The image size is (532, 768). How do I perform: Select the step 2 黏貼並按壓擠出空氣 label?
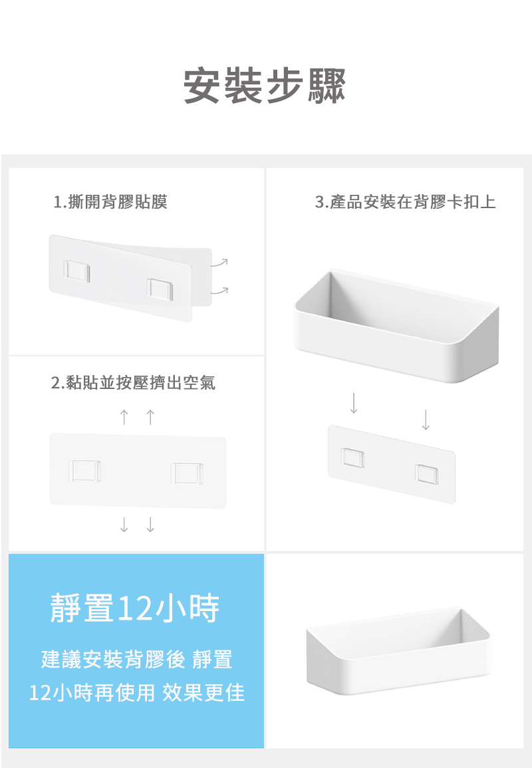coord(133,382)
